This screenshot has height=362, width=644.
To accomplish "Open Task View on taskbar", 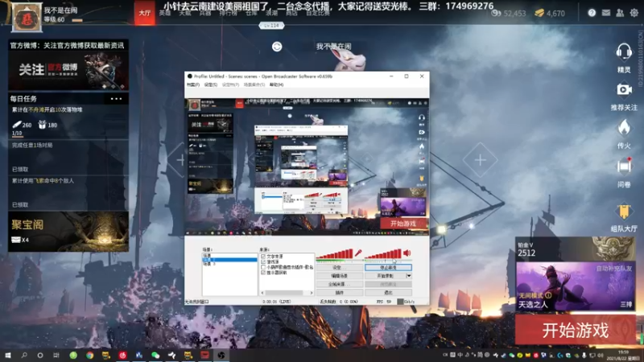I will (x=56, y=355).
